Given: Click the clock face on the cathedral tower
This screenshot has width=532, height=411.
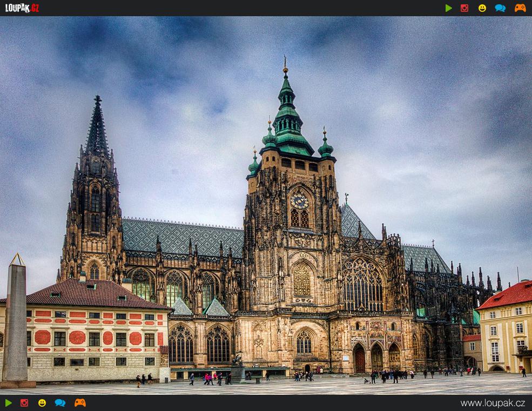Looking at the screenshot, I should point(299,201).
